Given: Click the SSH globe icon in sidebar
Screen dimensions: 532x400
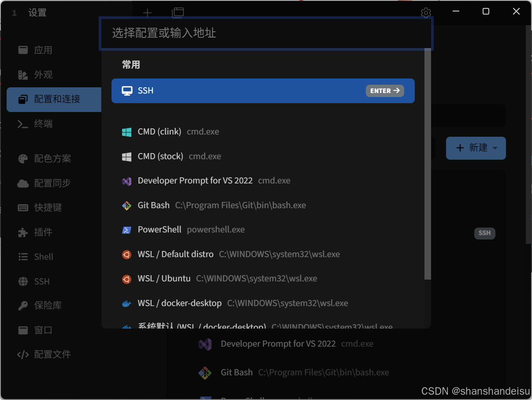Looking at the screenshot, I should coord(23,281).
